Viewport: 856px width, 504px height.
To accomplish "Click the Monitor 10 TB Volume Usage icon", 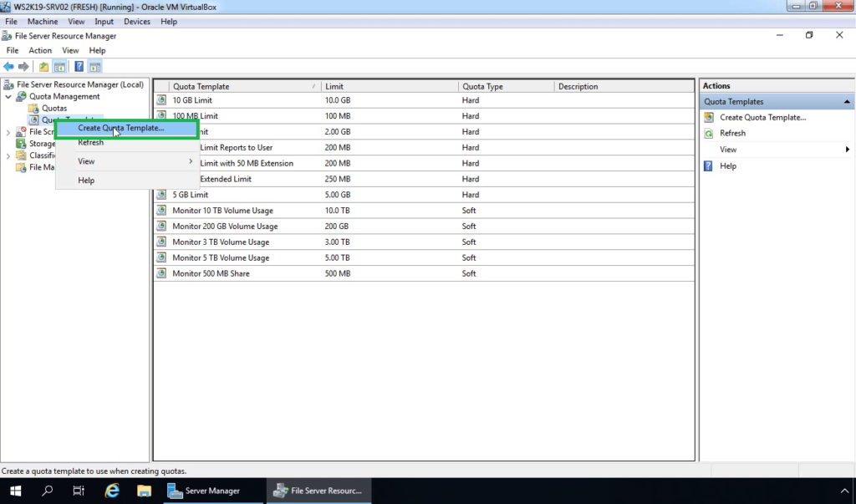I will [161, 211].
